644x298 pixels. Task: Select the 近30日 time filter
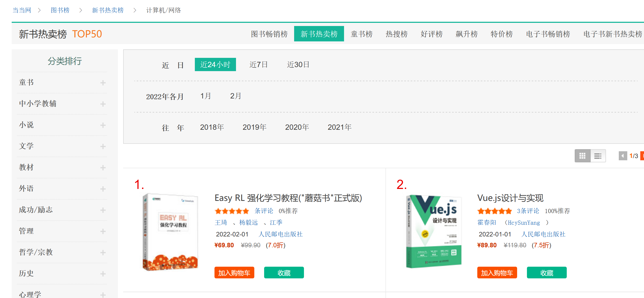298,64
